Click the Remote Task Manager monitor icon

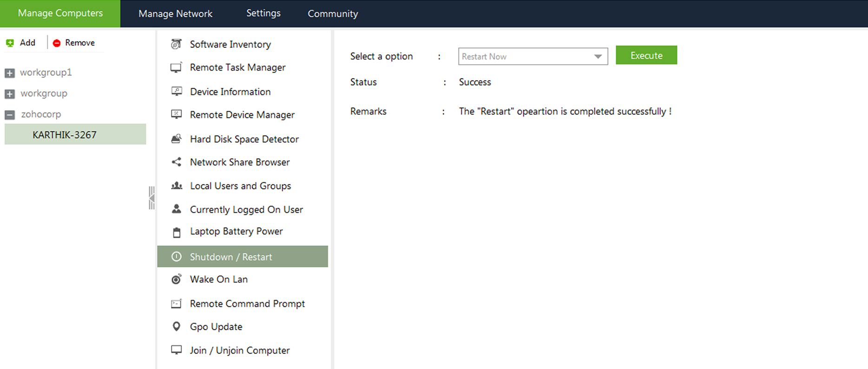[x=176, y=67]
